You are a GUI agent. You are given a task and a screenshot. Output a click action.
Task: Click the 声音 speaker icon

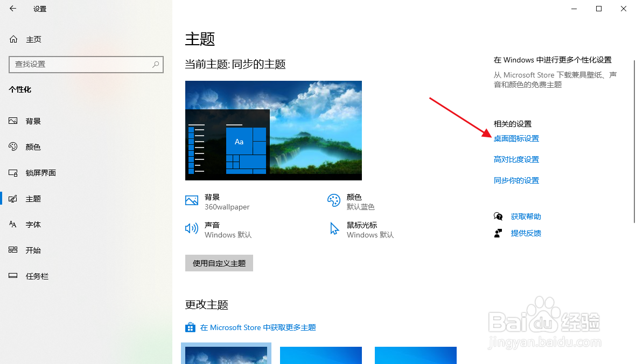point(192,229)
